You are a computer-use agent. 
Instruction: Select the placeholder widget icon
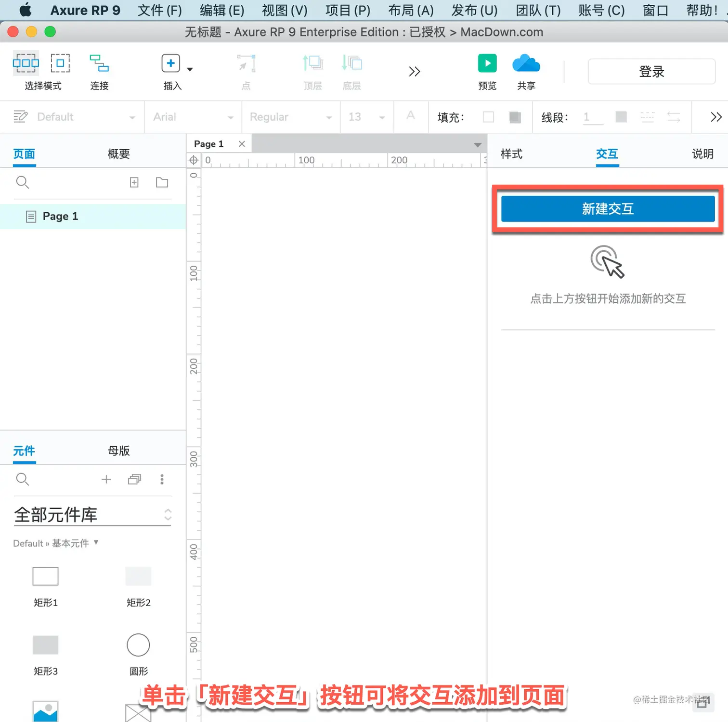(x=138, y=713)
